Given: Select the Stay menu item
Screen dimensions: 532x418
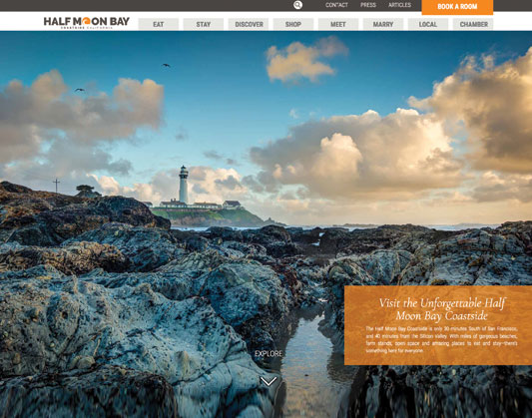Looking at the screenshot, I should coord(204,24).
